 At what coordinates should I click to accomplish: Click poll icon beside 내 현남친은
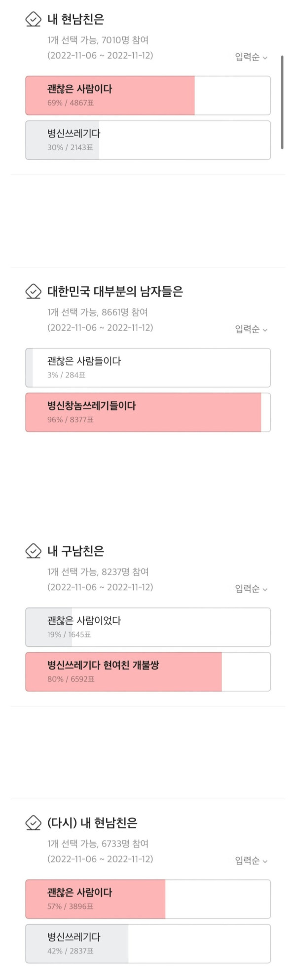pyautogui.click(x=33, y=20)
